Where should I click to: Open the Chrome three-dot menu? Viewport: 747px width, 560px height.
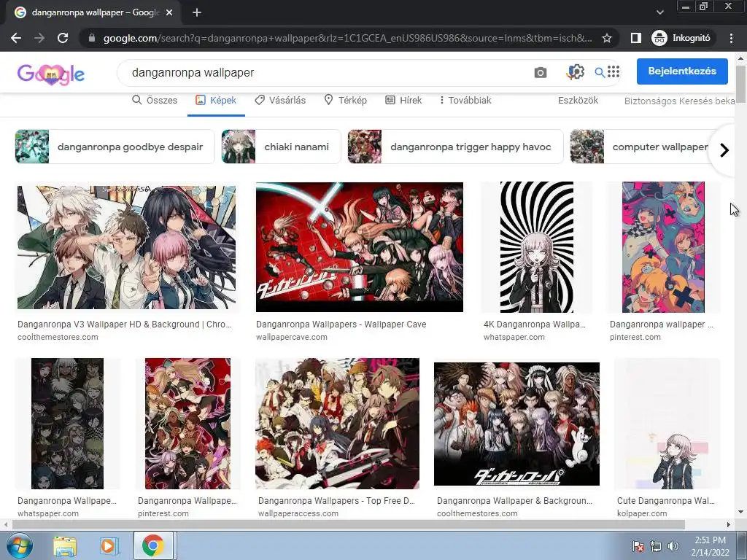[731, 38]
